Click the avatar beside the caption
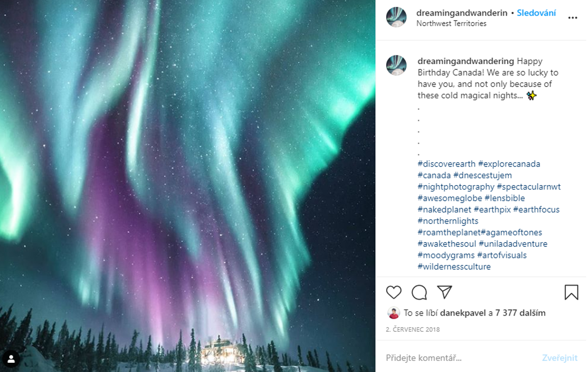 click(x=396, y=66)
